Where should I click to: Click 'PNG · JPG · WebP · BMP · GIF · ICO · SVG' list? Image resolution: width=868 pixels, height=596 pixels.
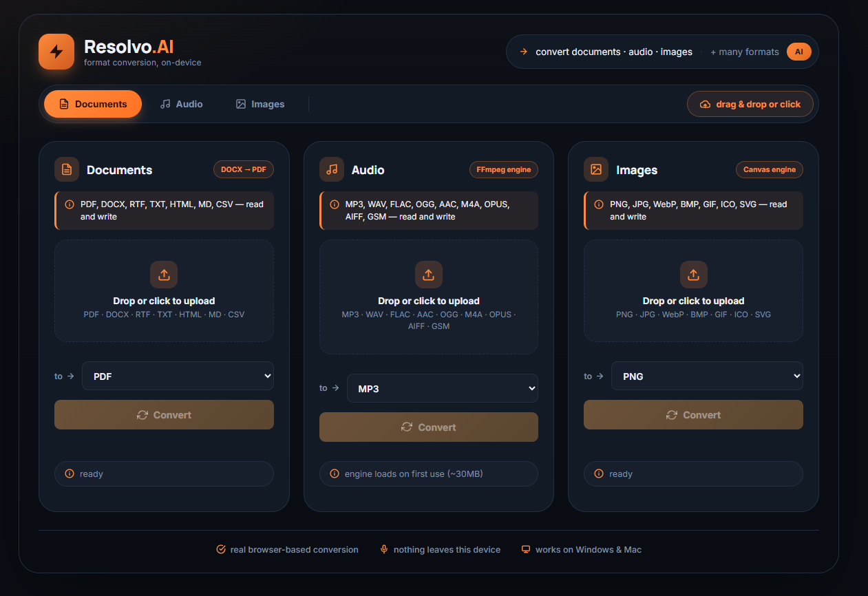coord(693,315)
